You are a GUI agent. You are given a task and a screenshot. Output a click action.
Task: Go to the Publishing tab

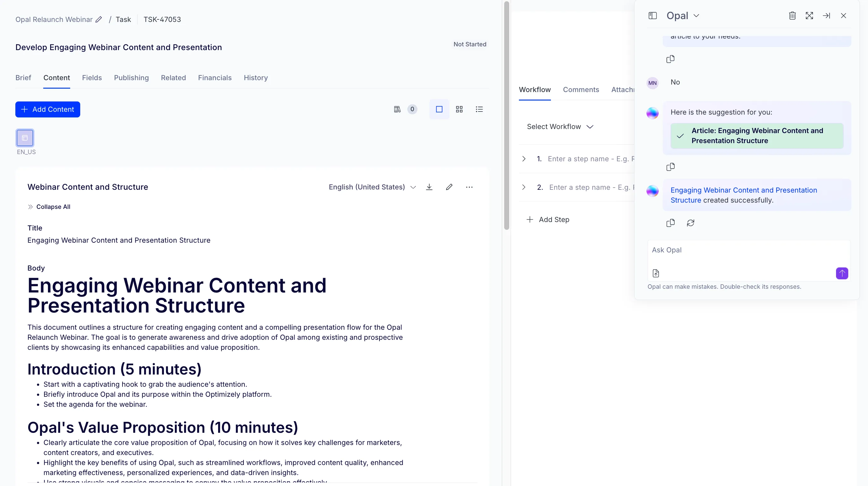click(x=131, y=78)
